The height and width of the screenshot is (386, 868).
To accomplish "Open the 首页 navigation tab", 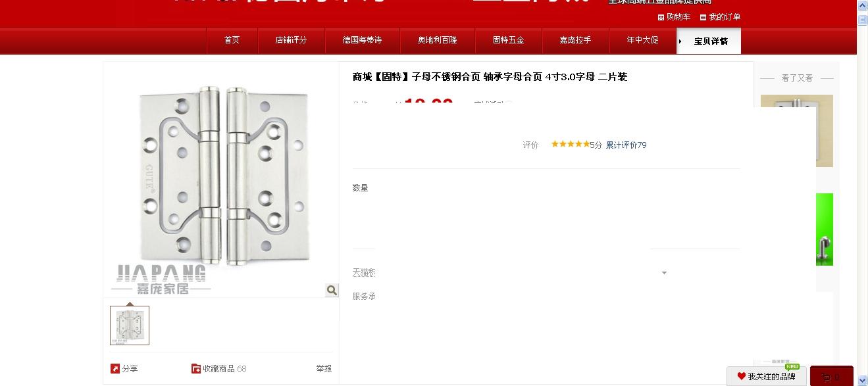I will click(x=232, y=40).
